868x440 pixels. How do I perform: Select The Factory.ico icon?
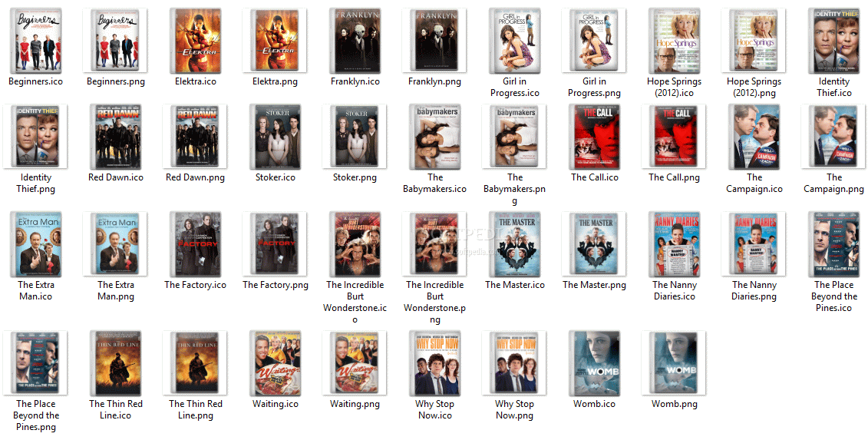click(196, 244)
